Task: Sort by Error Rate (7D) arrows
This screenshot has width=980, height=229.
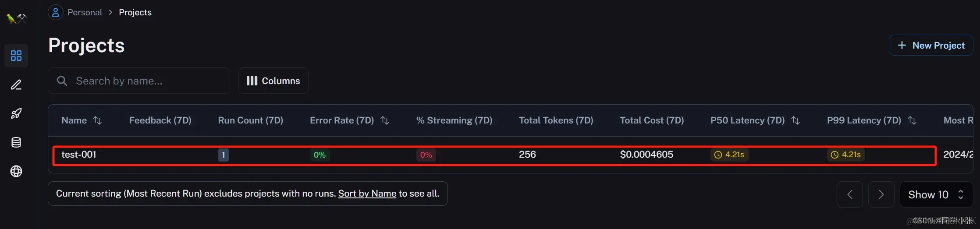Action: 385,120
